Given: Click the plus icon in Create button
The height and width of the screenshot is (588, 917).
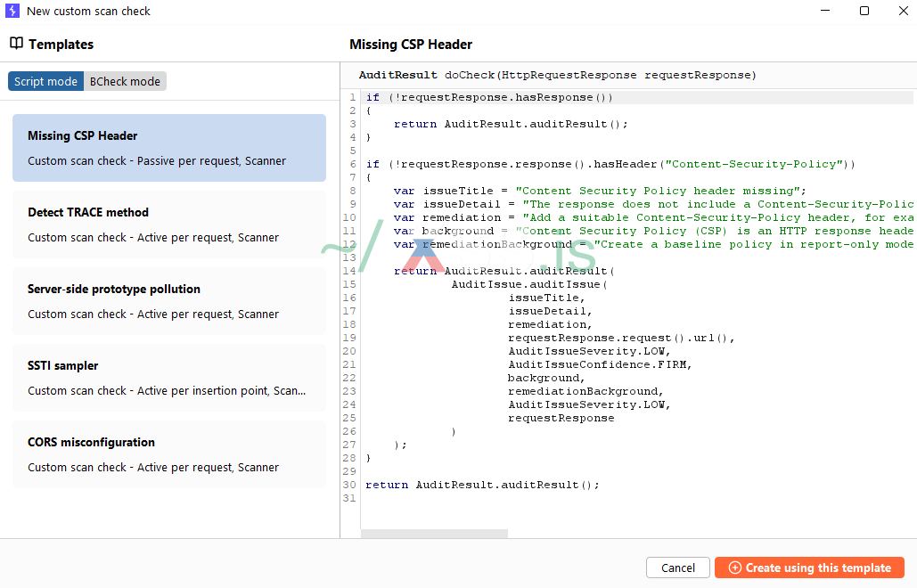Looking at the screenshot, I should (x=735, y=568).
